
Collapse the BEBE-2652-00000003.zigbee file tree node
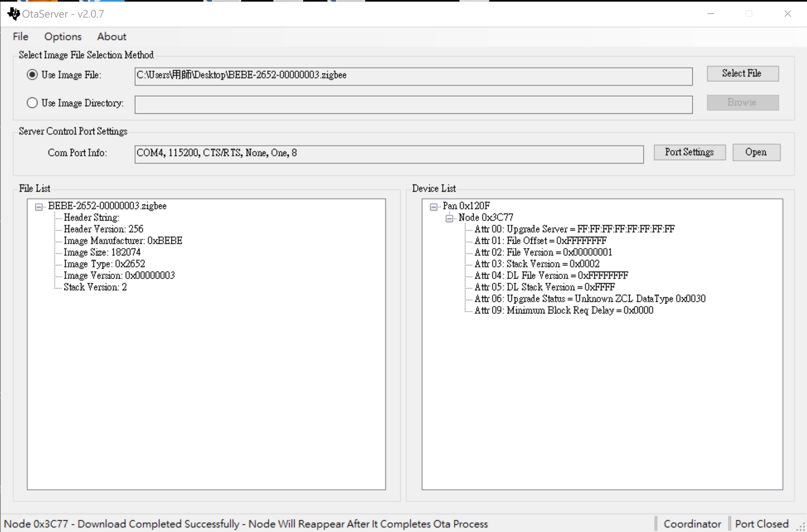39,207
